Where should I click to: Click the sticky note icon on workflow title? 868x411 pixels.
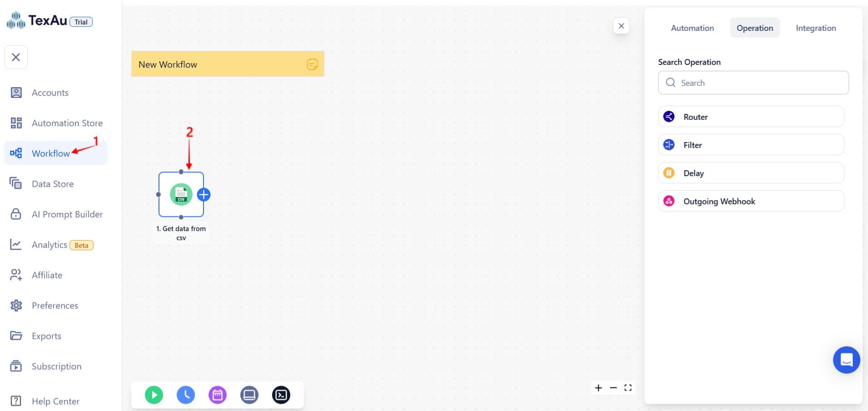[x=312, y=64]
